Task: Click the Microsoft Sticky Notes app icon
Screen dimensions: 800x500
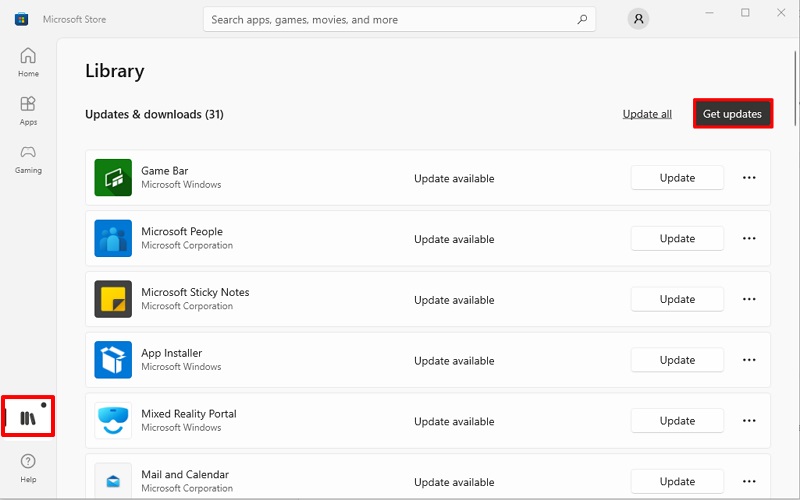Action: (x=113, y=299)
